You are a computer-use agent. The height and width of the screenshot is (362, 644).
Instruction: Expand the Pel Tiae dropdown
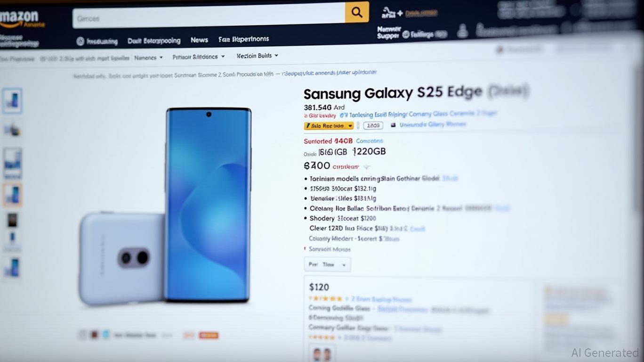click(x=327, y=265)
